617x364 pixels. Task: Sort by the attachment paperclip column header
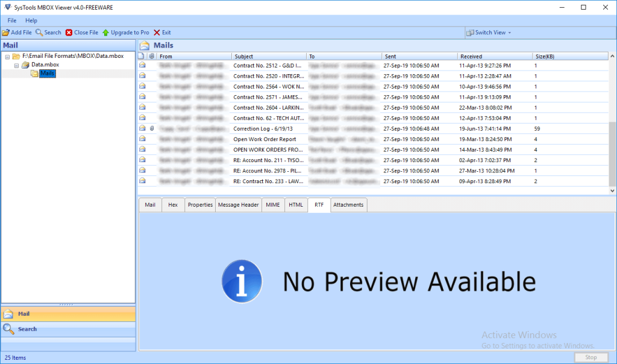click(151, 56)
